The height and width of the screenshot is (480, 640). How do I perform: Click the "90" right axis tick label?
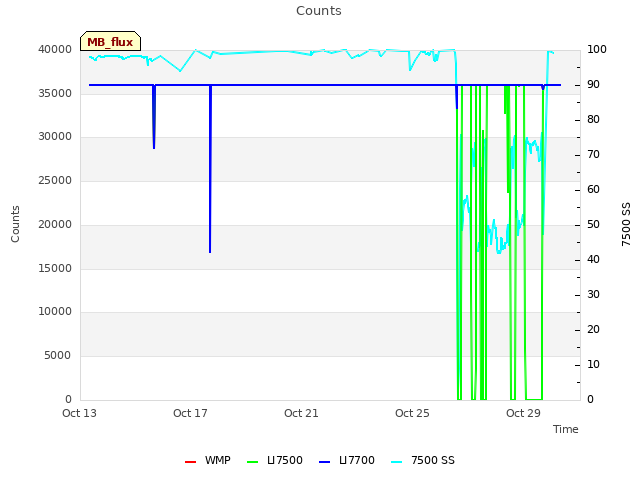tap(593, 85)
